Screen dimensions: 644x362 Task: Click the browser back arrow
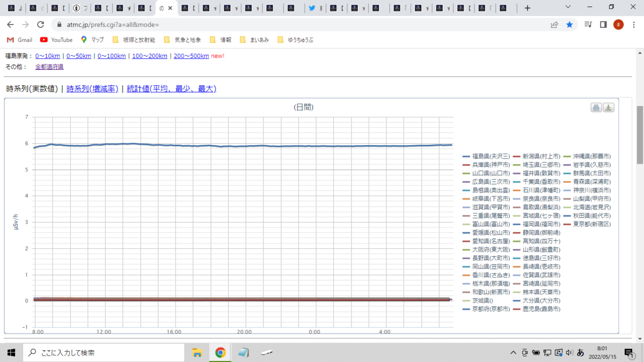point(10,25)
